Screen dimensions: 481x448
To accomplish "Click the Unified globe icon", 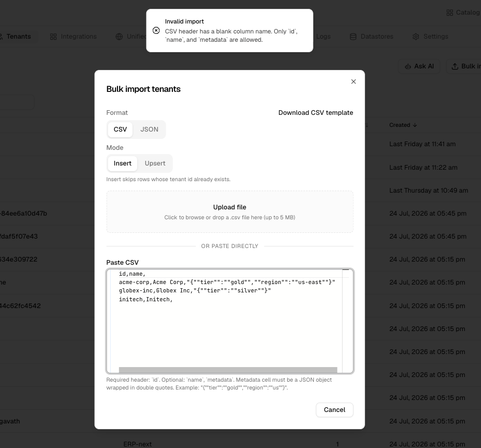I will pos(119,37).
